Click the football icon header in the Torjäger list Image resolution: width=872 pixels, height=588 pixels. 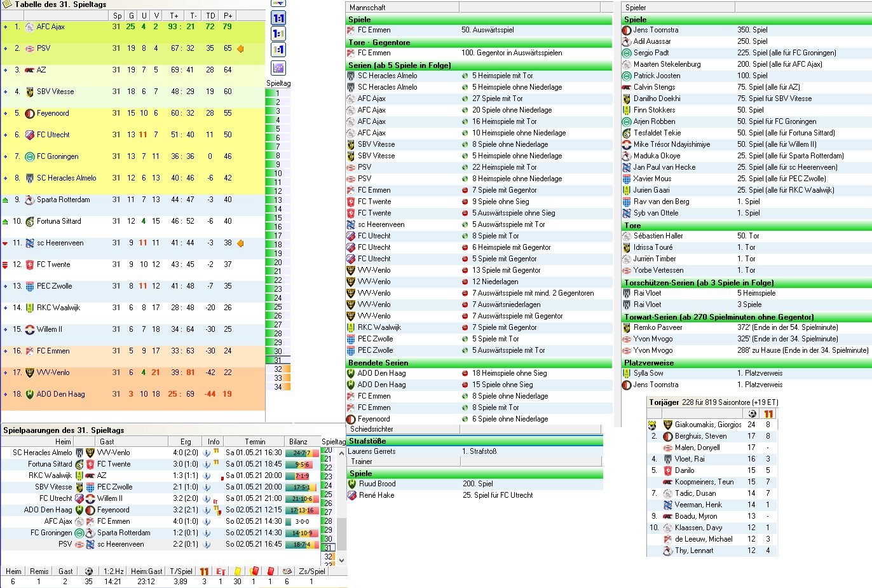click(752, 414)
